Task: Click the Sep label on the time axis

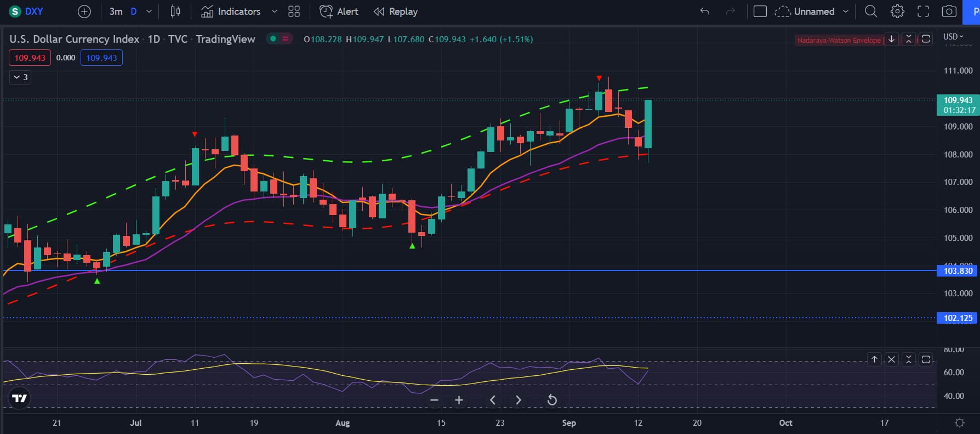Action: (569, 422)
